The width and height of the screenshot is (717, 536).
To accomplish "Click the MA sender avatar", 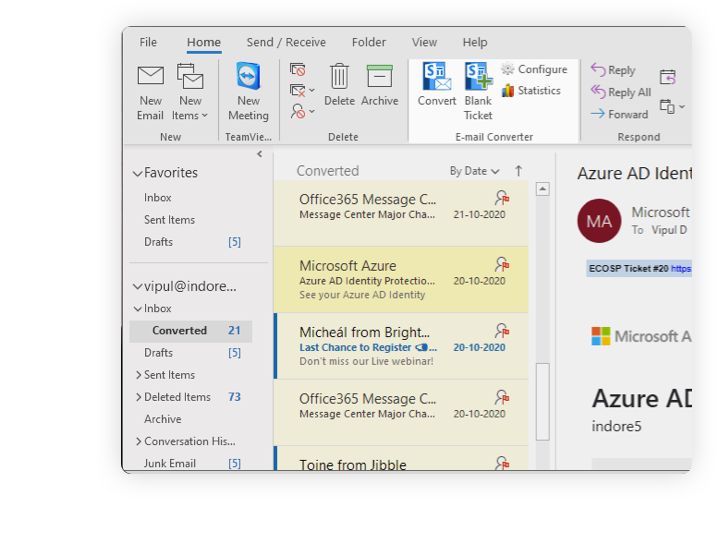I will coord(599,221).
